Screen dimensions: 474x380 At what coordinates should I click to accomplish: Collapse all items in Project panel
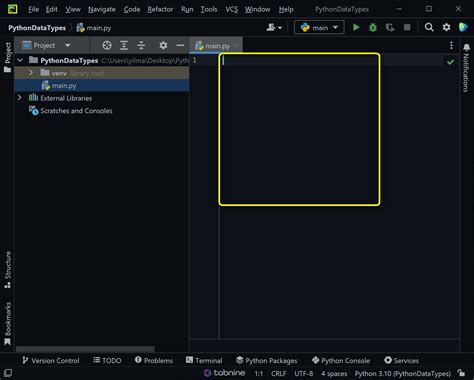point(141,45)
